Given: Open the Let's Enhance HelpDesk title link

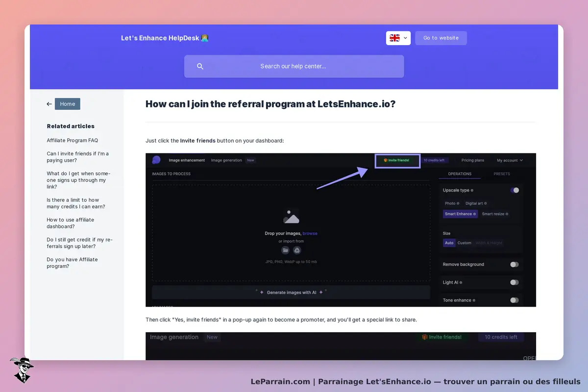Looking at the screenshot, I should point(165,38).
